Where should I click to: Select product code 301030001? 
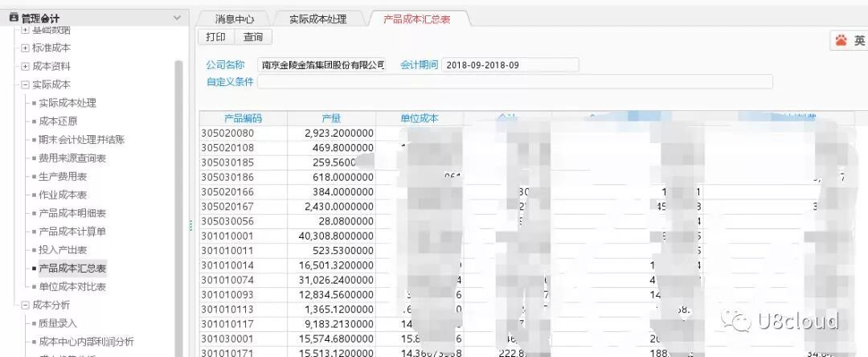click(227, 339)
